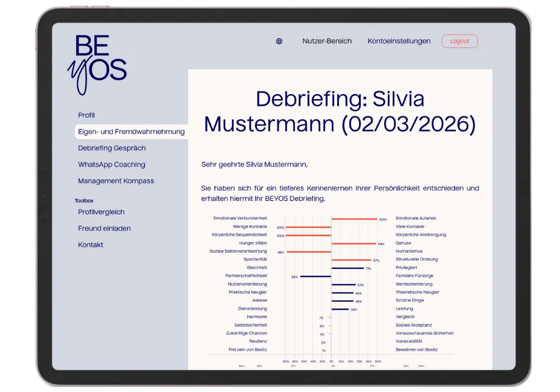Screen dimensions: 560x392
Task: Click the 'Spontanität' chart label
Action: [x=255, y=259]
